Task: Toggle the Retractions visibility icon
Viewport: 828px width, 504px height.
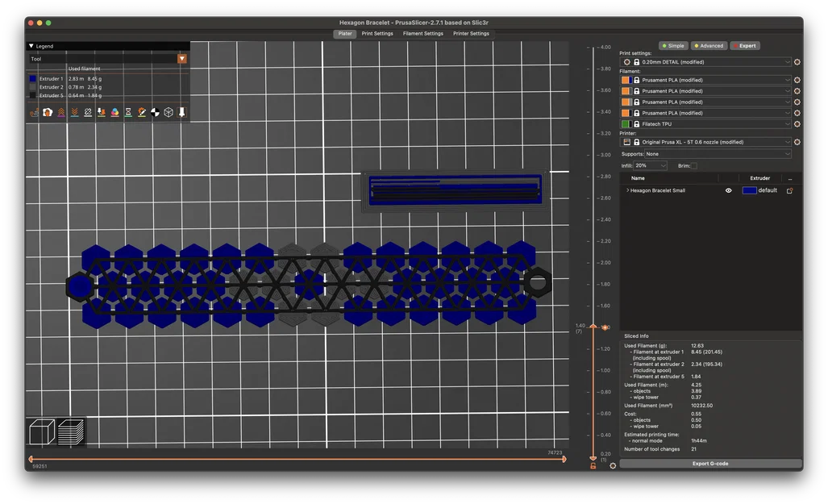Action: click(61, 113)
